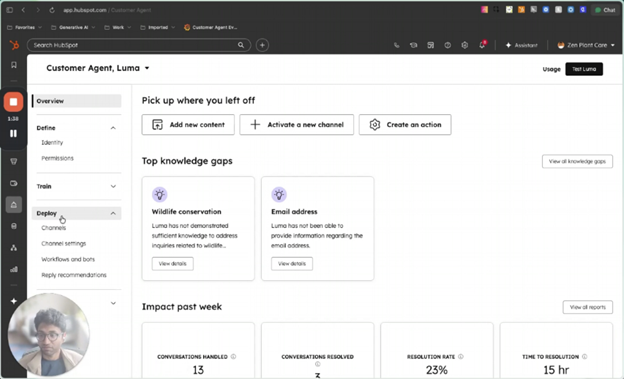Expand the Work bookmarks folder
624x379 pixels.
click(117, 27)
